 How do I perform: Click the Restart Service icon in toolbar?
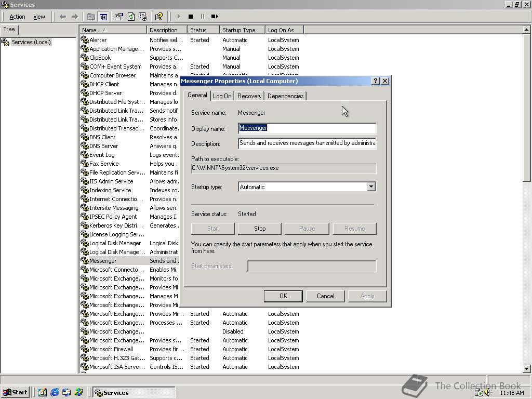click(215, 16)
